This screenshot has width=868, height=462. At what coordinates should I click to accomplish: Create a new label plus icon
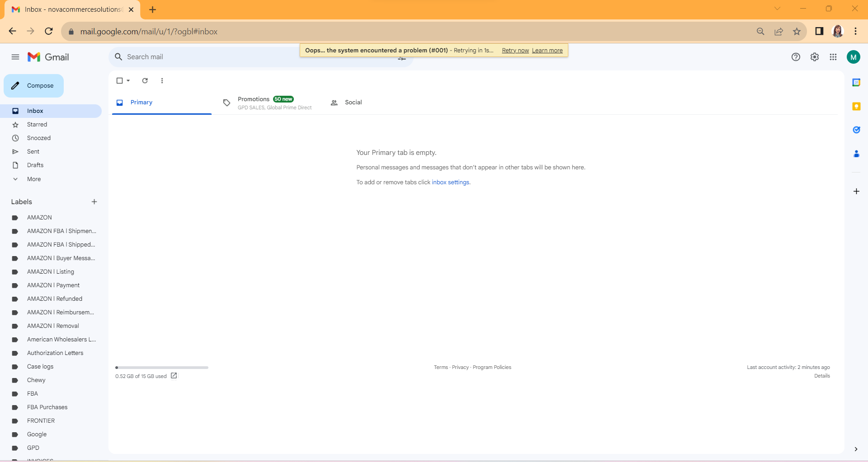(94, 202)
